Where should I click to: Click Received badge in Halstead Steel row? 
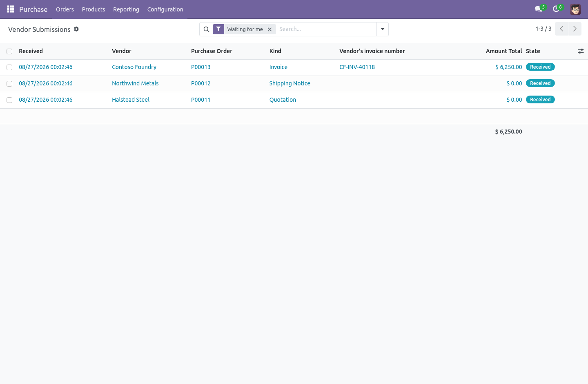pyautogui.click(x=540, y=100)
